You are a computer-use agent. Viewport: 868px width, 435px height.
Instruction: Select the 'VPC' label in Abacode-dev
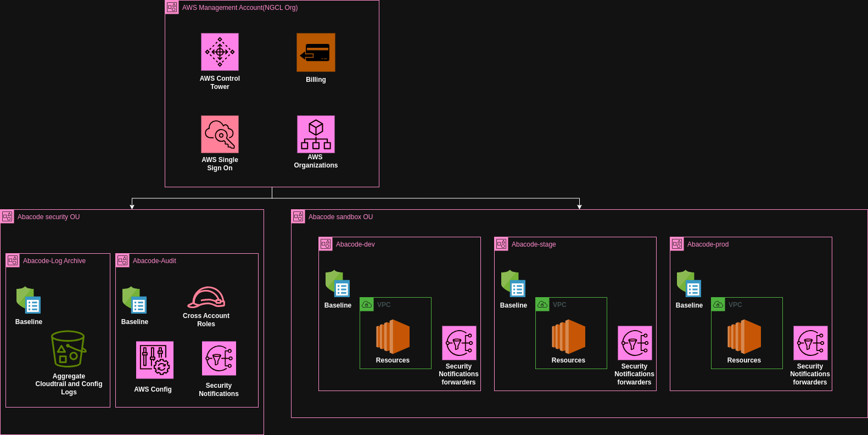point(384,305)
